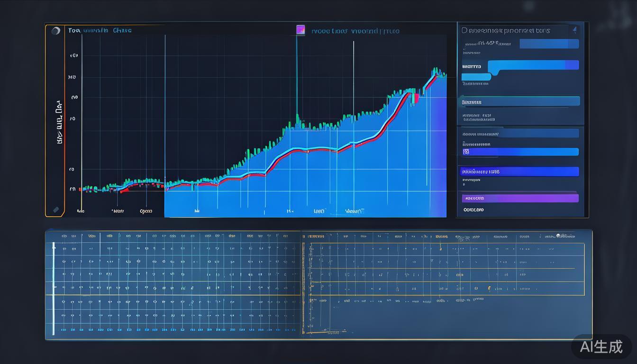This screenshot has height=364, width=637.
Task: Click the red candlestick near the chart peak
Action: (417, 98)
